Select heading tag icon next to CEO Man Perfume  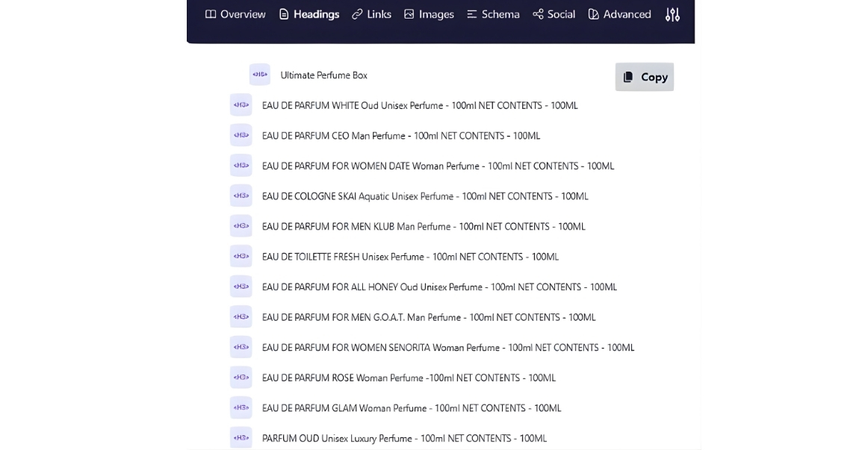click(x=241, y=135)
